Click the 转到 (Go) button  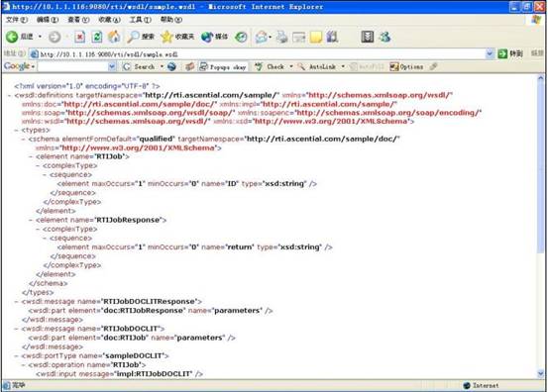[510, 53]
